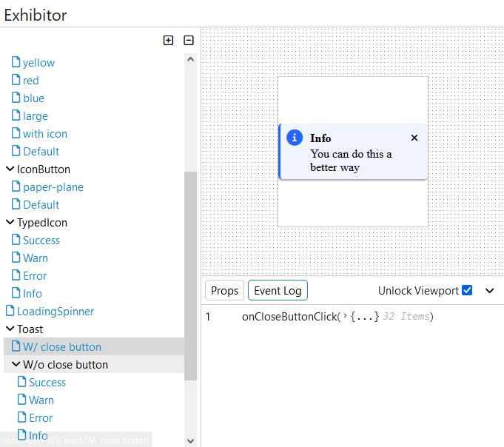Open the with icon story
This screenshot has height=447, width=504.
(45, 134)
